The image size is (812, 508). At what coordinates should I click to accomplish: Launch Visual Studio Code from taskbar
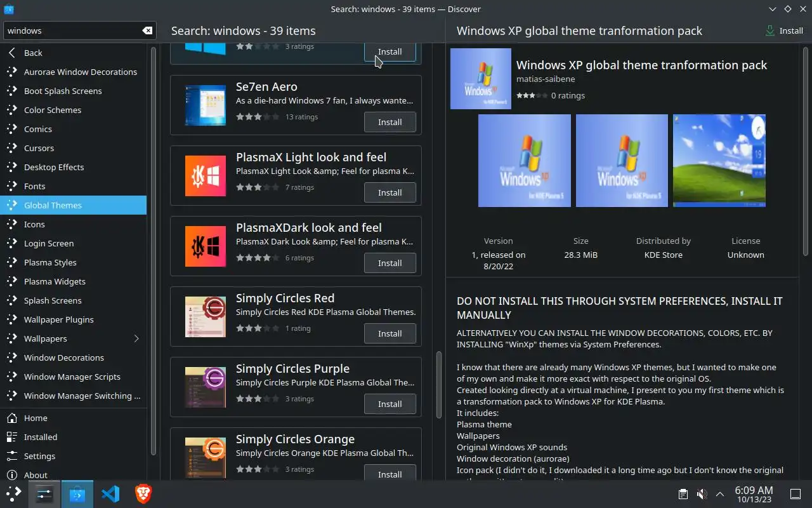[x=110, y=494]
